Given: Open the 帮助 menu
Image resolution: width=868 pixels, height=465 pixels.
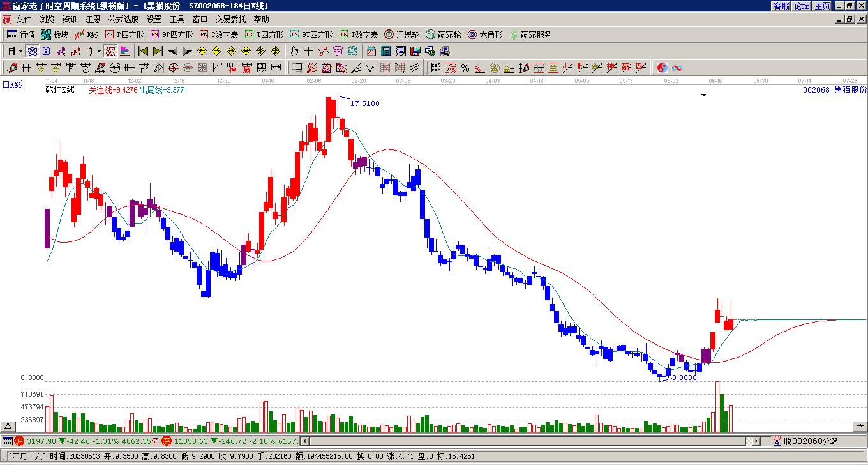Looking at the screenshot, I should 261,20.
